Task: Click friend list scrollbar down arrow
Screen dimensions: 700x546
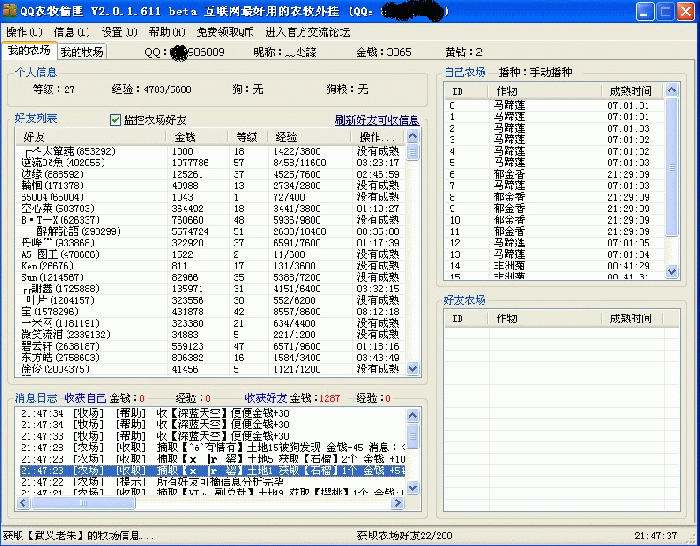Action: tap(414, 369)
